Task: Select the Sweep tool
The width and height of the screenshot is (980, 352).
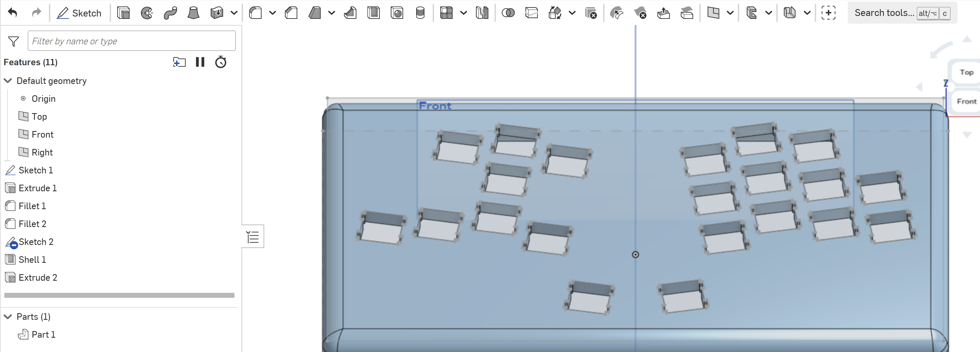Action: click(170, 13)
